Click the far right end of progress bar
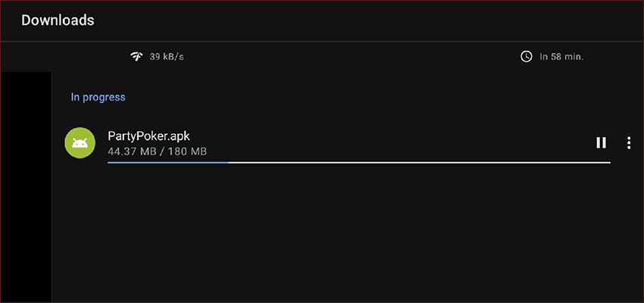Image resolution: width=644 pixels, height=303 pixels. [x=608, y=163]
